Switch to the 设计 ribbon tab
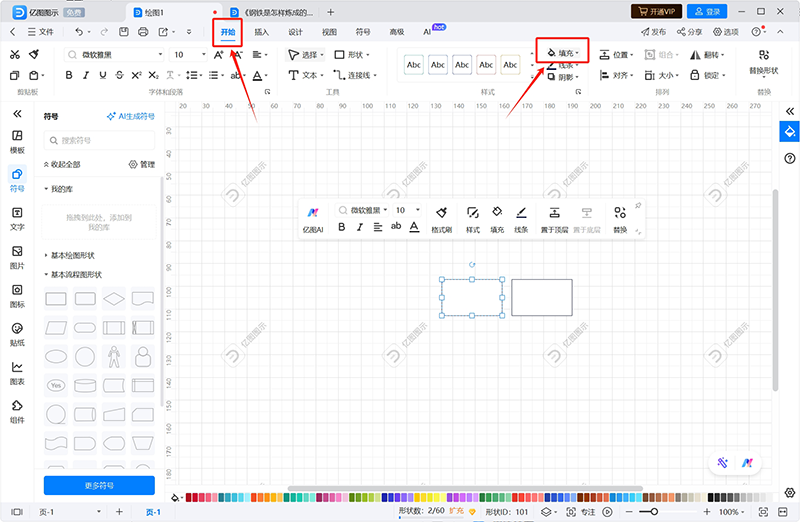The image size is (800, 522). click(x=295, y=32)
